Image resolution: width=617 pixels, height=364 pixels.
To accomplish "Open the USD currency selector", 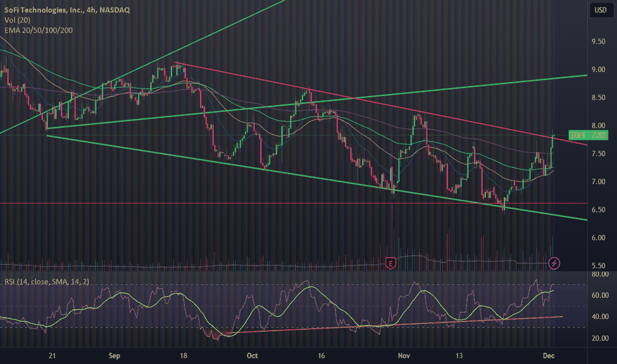I will (x=600, y=10).
